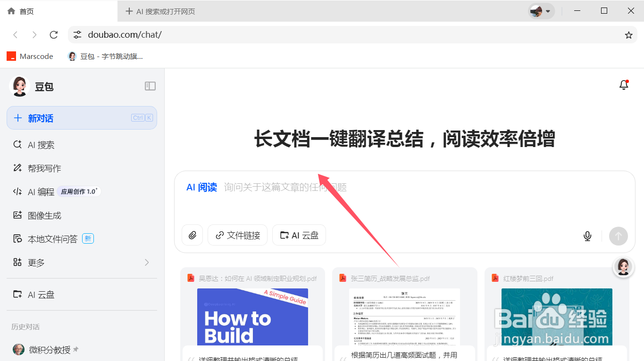Open new tab with plus icon

coord(129,11)
